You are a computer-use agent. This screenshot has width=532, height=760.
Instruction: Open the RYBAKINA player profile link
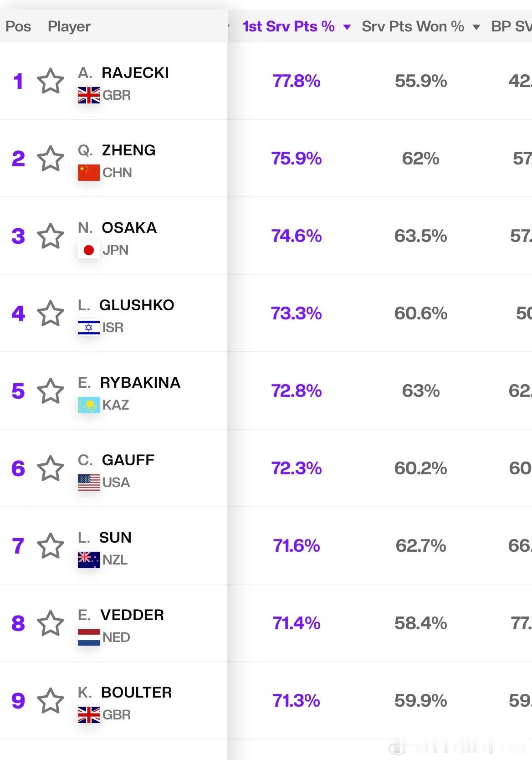click(x=140, y=382)
